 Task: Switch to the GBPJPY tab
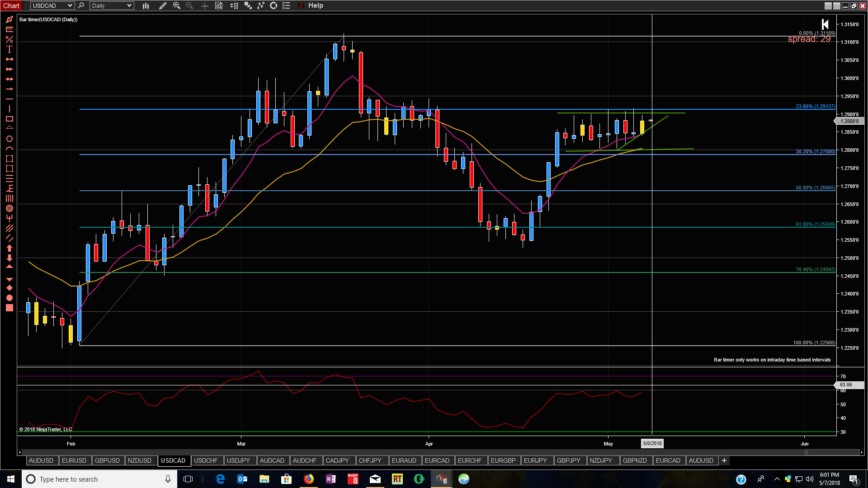(x=568, y=460)
